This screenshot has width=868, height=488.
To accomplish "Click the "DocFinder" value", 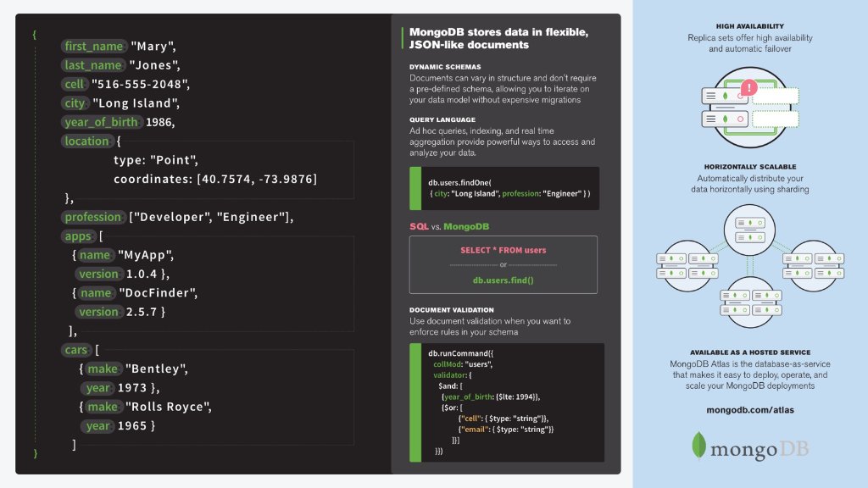I will coord(159,292).
